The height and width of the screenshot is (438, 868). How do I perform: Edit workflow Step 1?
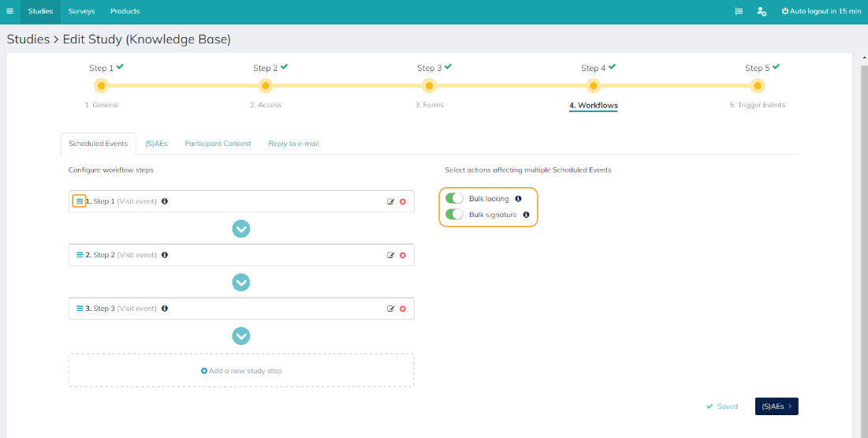click(391, 201)
